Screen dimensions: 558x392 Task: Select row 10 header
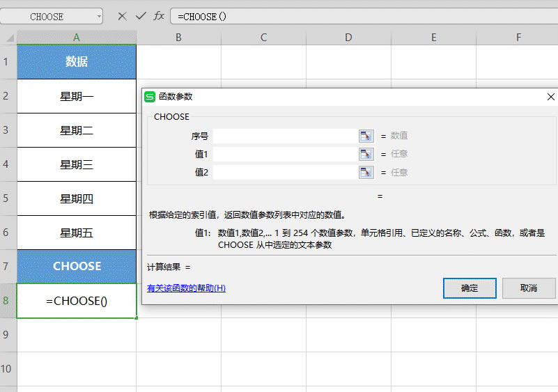[8, 369]
